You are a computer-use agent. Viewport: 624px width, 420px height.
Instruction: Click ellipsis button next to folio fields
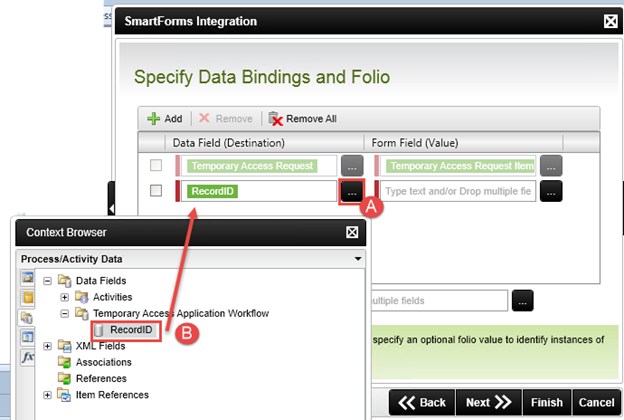tap(523, 299)
